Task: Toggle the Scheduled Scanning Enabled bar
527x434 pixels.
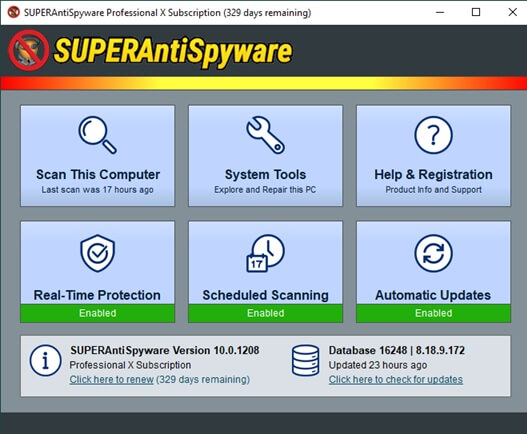Action: click(x=266, y=313)
